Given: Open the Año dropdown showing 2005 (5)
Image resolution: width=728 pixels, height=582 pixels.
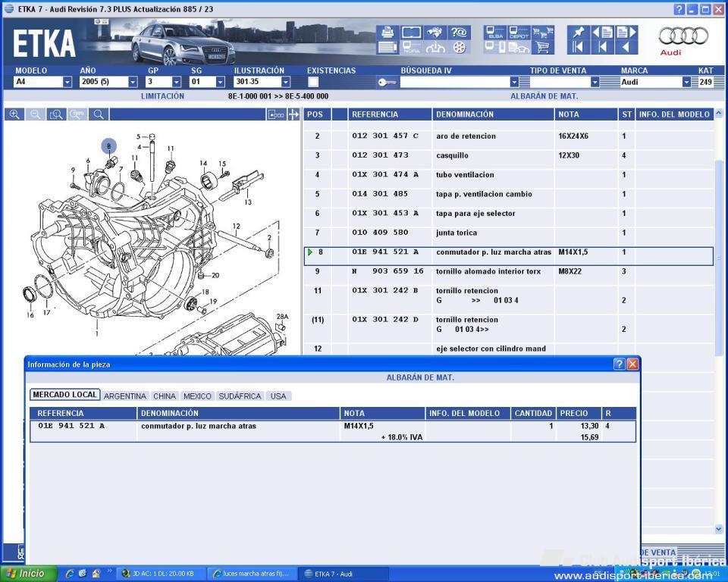Looking at the screenshot, I should coord(133,82).
